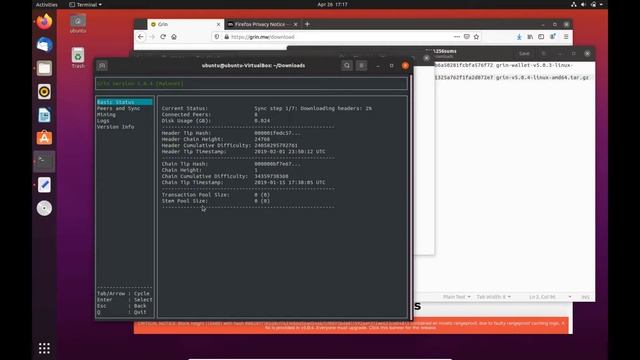Select Version Info in the Grin menu
Screen dimensions: 640x360
tap(116, 127)
